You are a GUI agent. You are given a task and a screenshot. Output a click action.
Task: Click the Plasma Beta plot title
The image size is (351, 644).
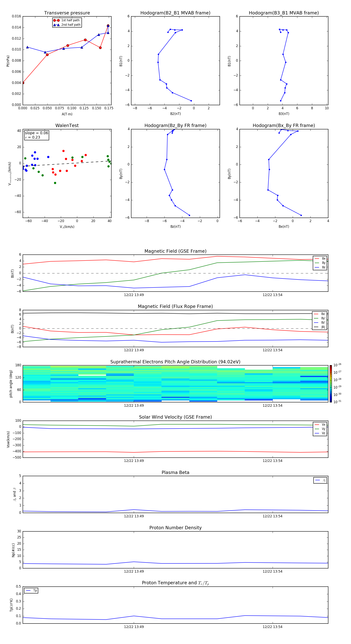click(x=175, y=473)
